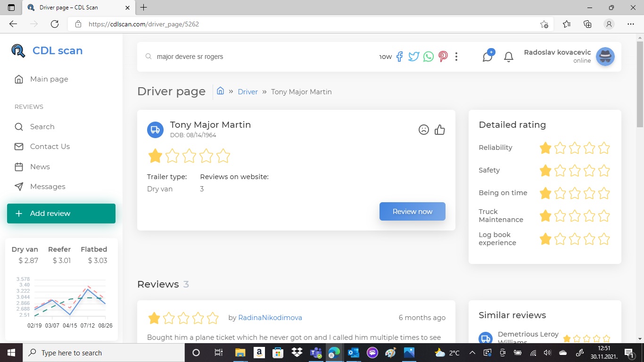Image resolution: width=644 pixels, height=362 pixels.
Task: Click the Pinterest share icon
Action: pyautogui.click(x=443, y=57)
